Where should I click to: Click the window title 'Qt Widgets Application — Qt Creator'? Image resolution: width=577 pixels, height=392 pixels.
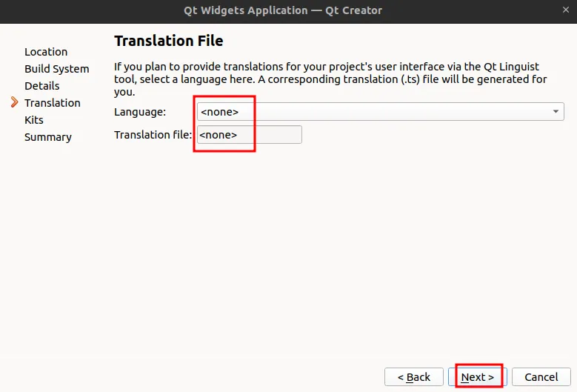coord(283,10)
